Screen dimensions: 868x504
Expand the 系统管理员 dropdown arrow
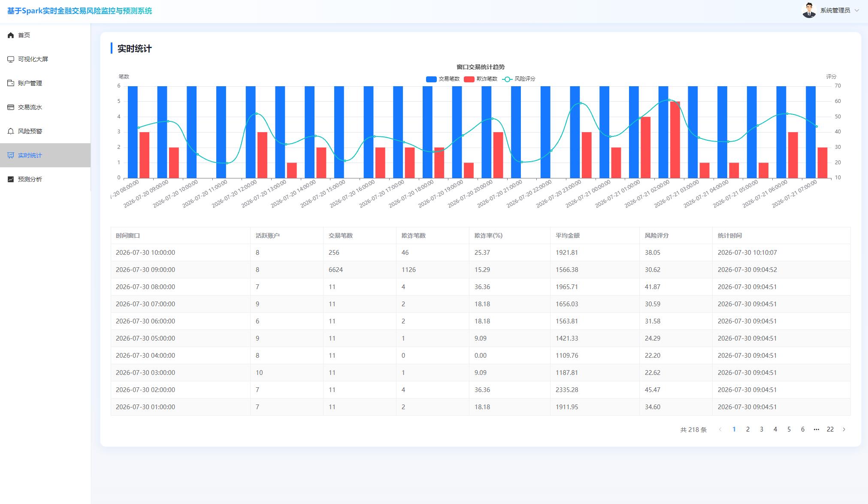pos(857,10)
